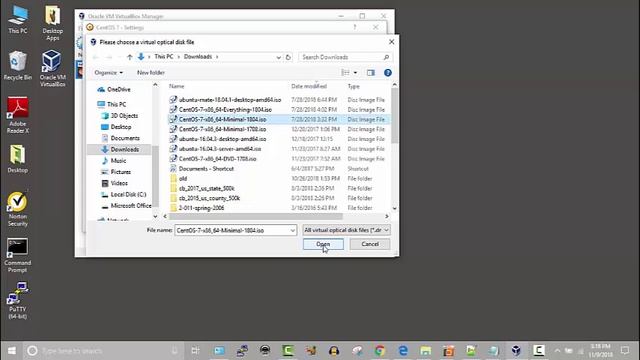Click the Cancel button
The height and width of the screenshot is (360, 640).
tap(370, 244)
